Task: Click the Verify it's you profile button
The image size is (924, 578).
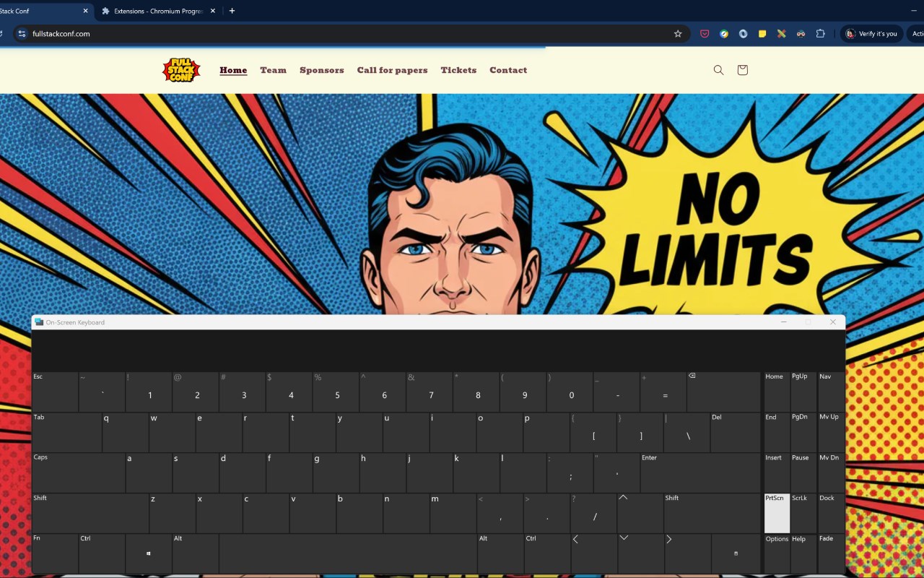Action: (871, 34)
